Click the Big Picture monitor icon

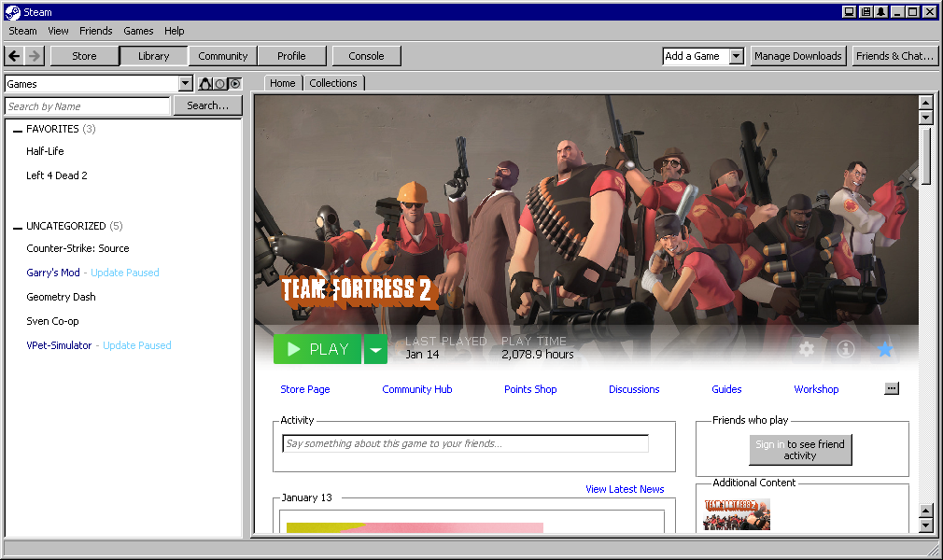[x=849, y=12]
